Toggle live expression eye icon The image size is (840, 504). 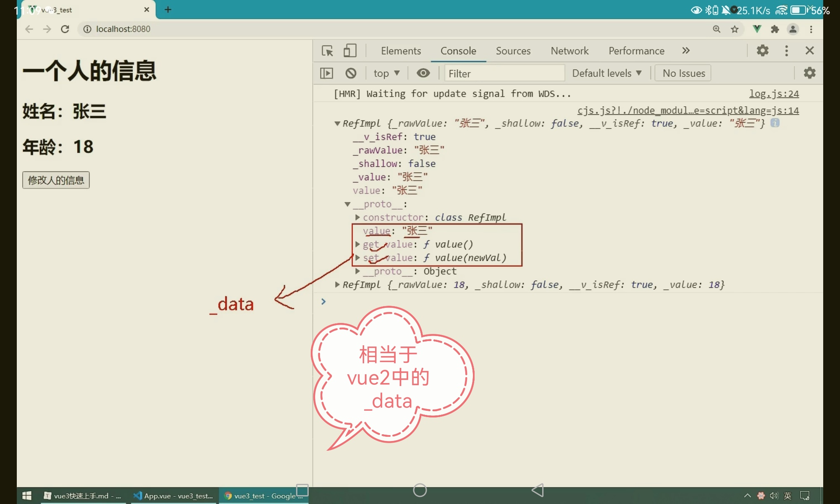point(423,73)
